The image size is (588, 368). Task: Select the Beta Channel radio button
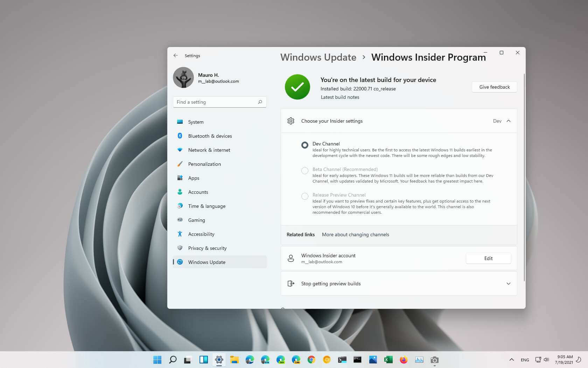coord(305,170)
